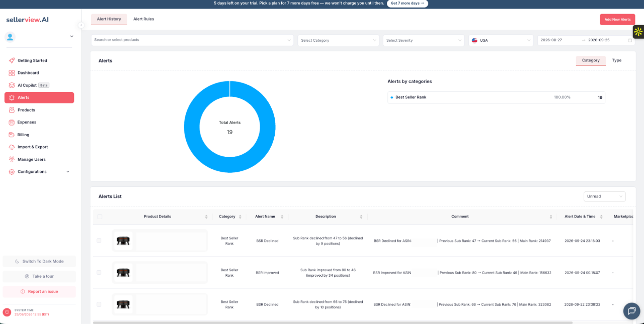Click the green asterisk widget icon

(638, 32)
